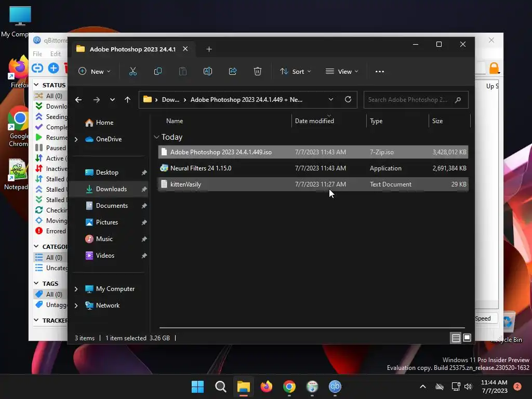Open the recent locations dropdown chevron
The width and height of the screenshot is (532, 399).
click(x=112, y=100)
